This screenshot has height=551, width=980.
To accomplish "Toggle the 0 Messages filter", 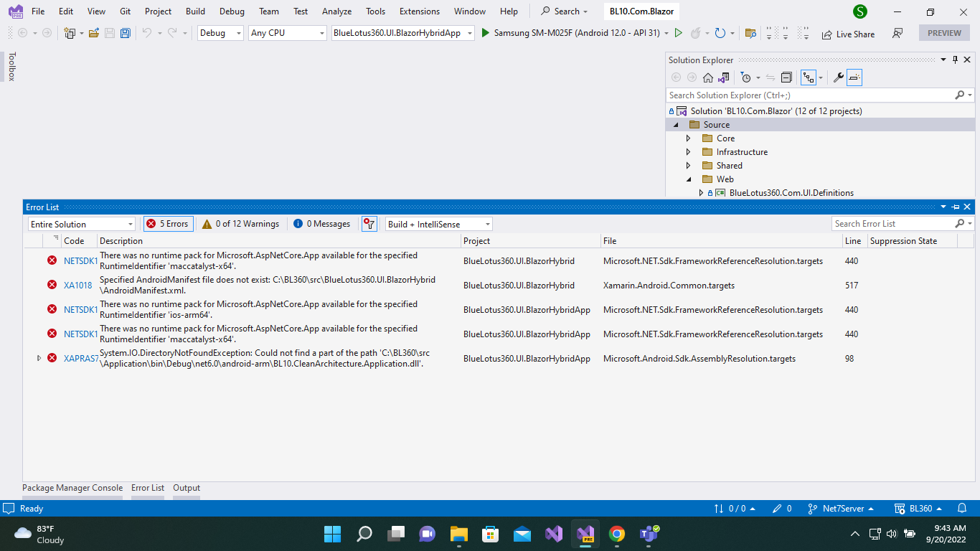I will [322, 223].
